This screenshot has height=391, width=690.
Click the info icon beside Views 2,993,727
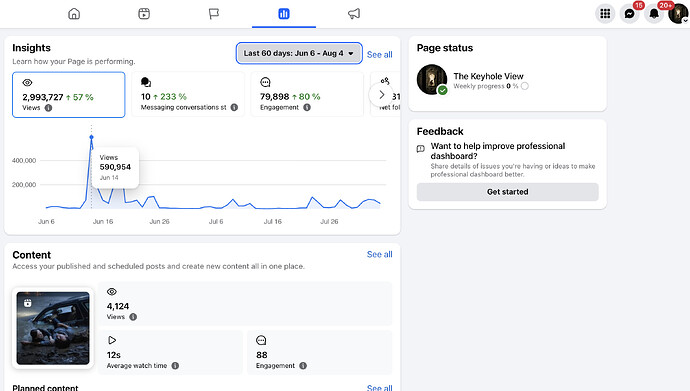click(x=48, y=108)
